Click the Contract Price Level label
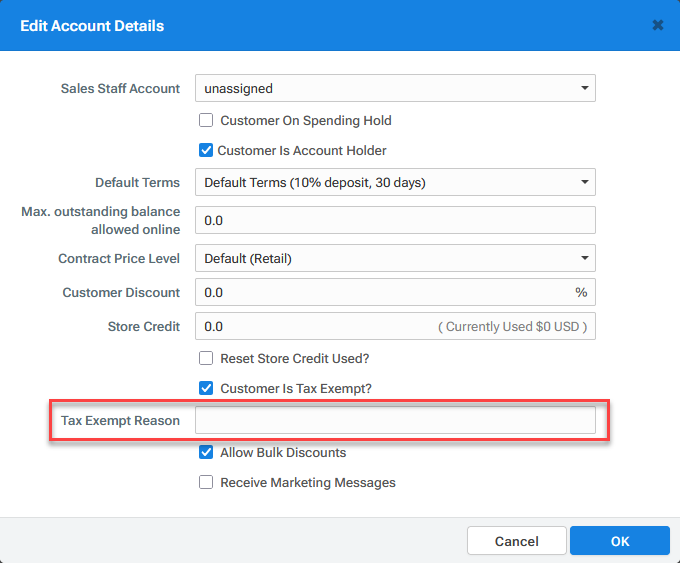The height and width of the screenshot is (563, 680). (119, 259)
